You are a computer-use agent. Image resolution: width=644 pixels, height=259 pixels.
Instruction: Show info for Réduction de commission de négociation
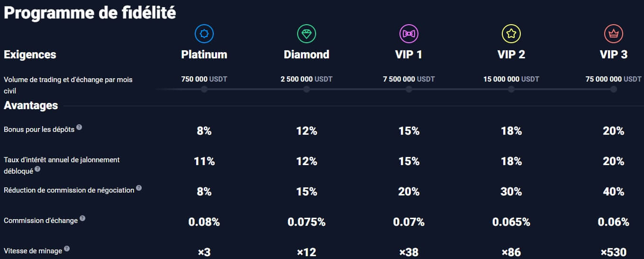(139, 188)
